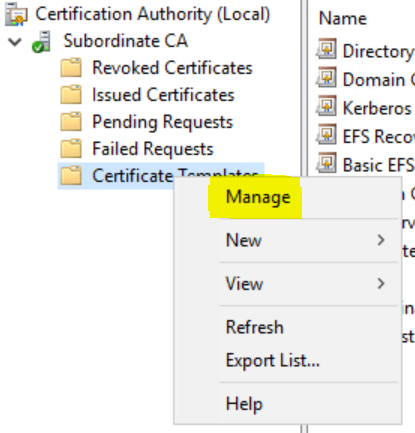Open the Issued Certificates folder icon
This screenshot has width=415, height=433.
coord(71,95)
